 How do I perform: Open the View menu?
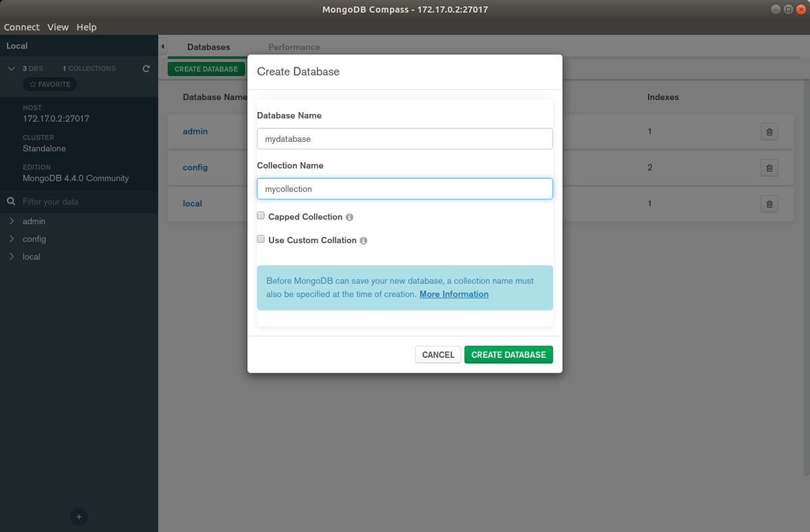pos(58,27)
